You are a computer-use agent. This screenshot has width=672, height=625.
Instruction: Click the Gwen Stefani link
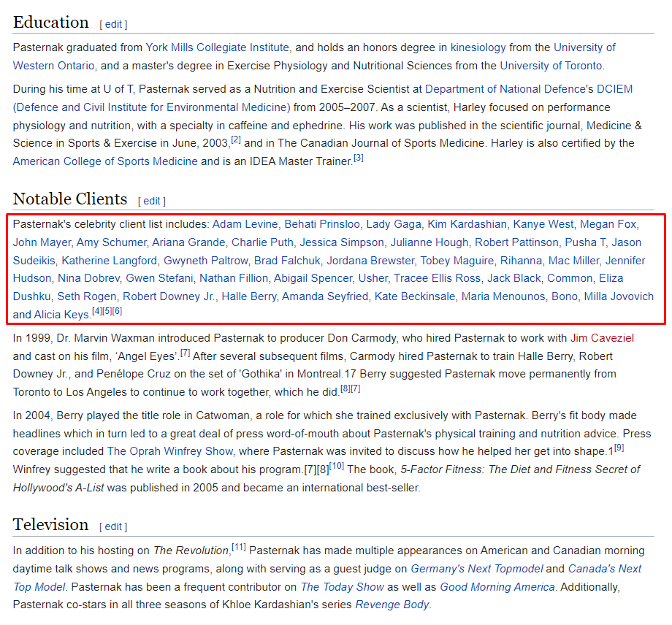[x=159, y=278]
